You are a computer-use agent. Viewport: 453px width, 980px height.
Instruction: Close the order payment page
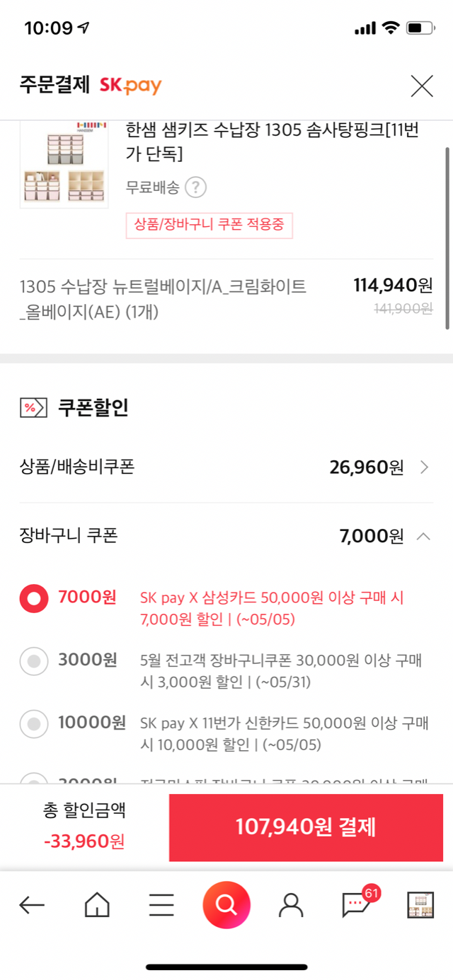(422, 86)
